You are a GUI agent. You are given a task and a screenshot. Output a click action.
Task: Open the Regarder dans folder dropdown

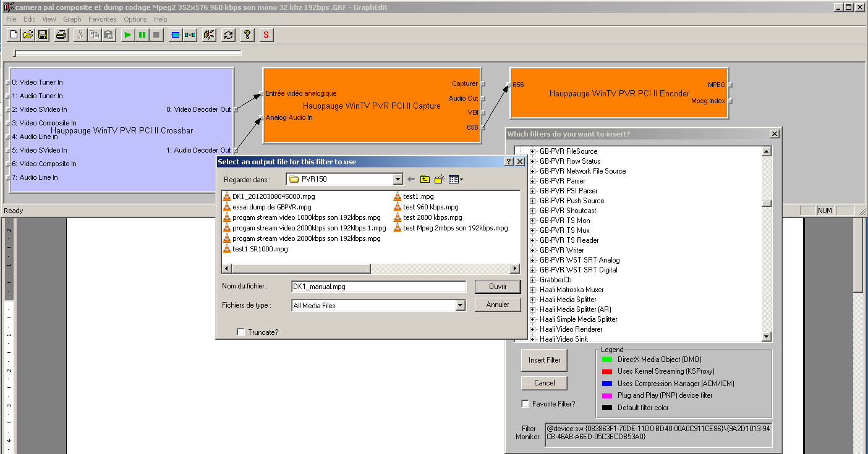[398, 179]
